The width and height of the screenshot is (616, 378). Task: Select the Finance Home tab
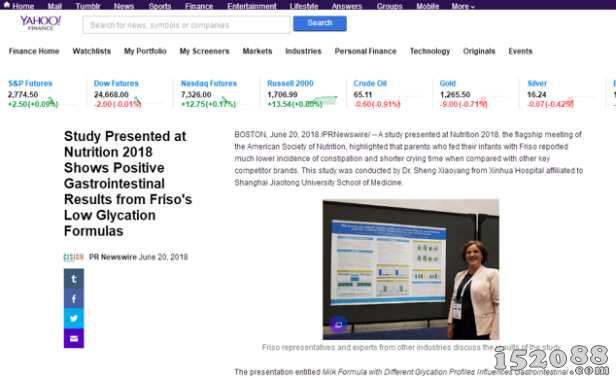pyautogui.click(x=34, y=51)
